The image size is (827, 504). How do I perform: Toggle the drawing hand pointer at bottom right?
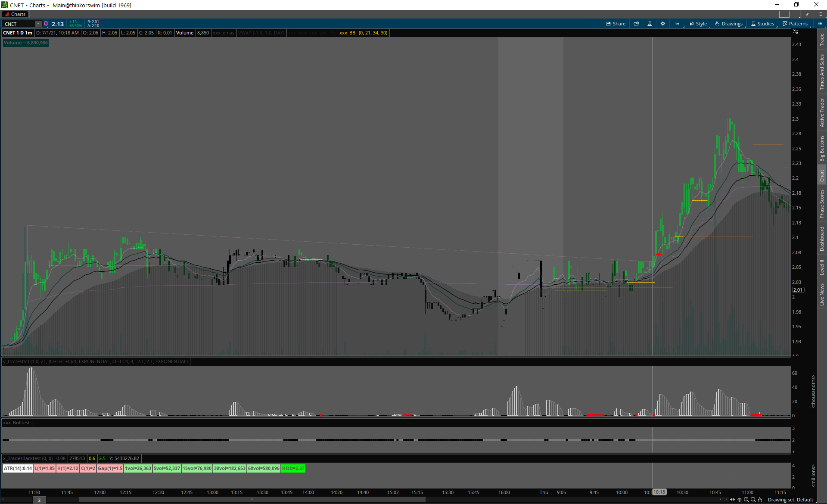tap(760, 500)
